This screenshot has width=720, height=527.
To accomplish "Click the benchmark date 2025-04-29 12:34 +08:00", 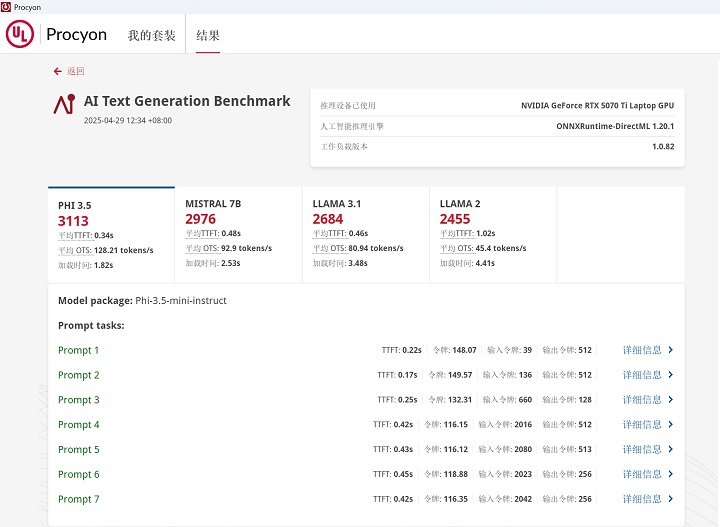I will point(128,120).
